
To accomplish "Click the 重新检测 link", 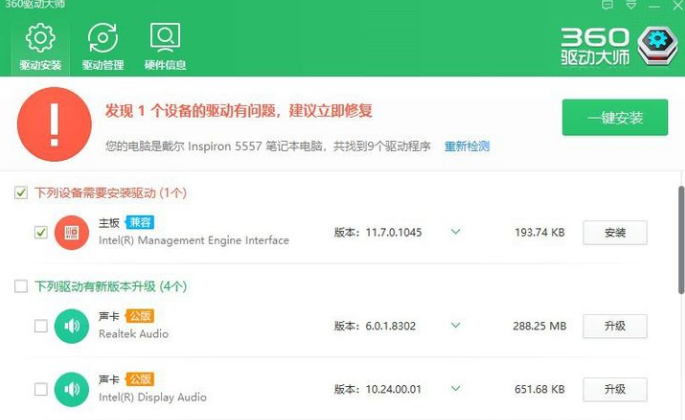I will [x=467, y=146].
